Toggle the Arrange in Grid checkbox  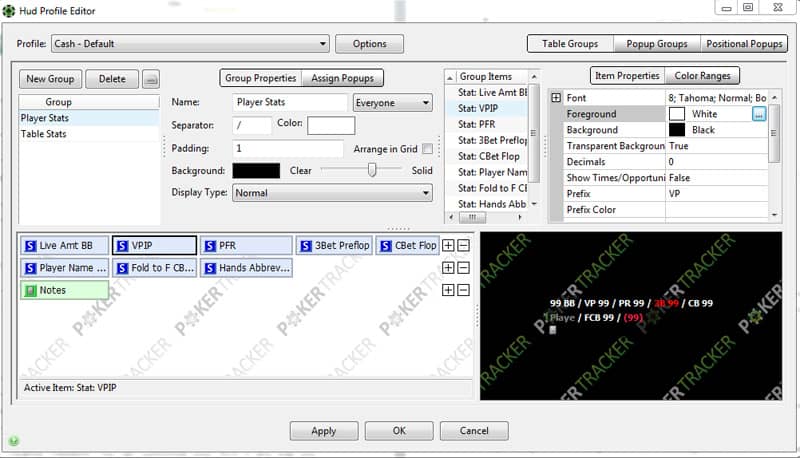428,149
